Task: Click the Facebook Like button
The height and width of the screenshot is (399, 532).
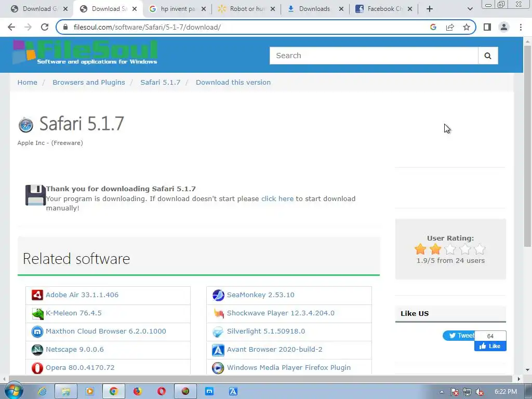Action: 490,346
